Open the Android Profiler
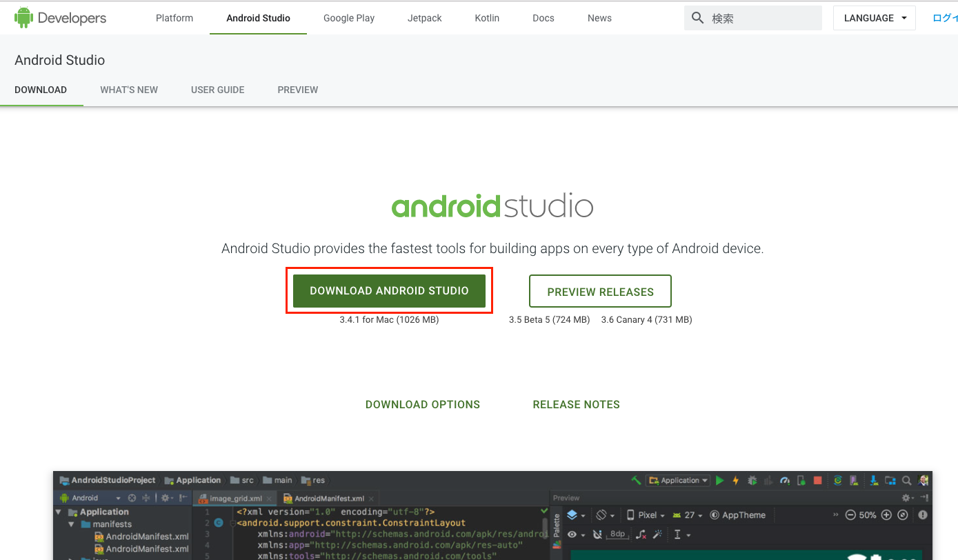This screenshot has height=560, width=958. [785, 480]
